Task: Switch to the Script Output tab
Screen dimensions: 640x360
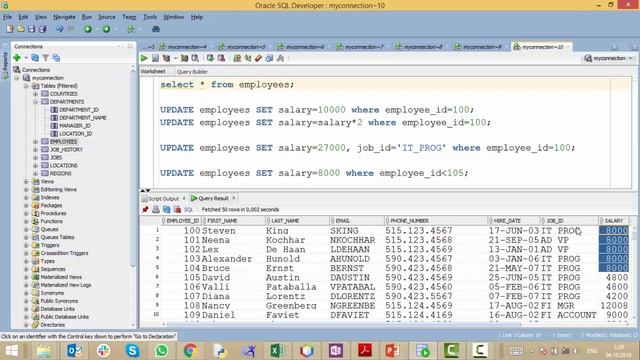Action: pyautogui.click(x=163, y=198)
